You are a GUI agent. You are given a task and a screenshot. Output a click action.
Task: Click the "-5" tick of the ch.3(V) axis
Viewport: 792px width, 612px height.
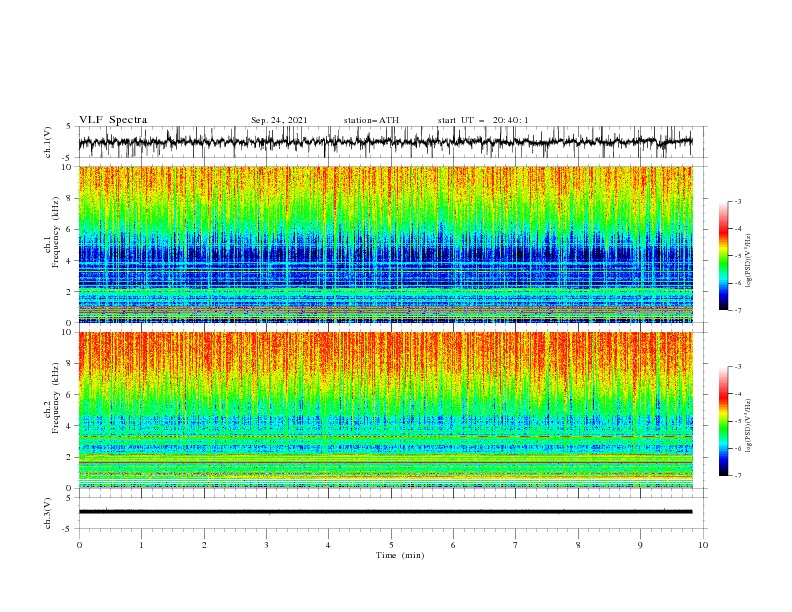(x=68, y=529)
